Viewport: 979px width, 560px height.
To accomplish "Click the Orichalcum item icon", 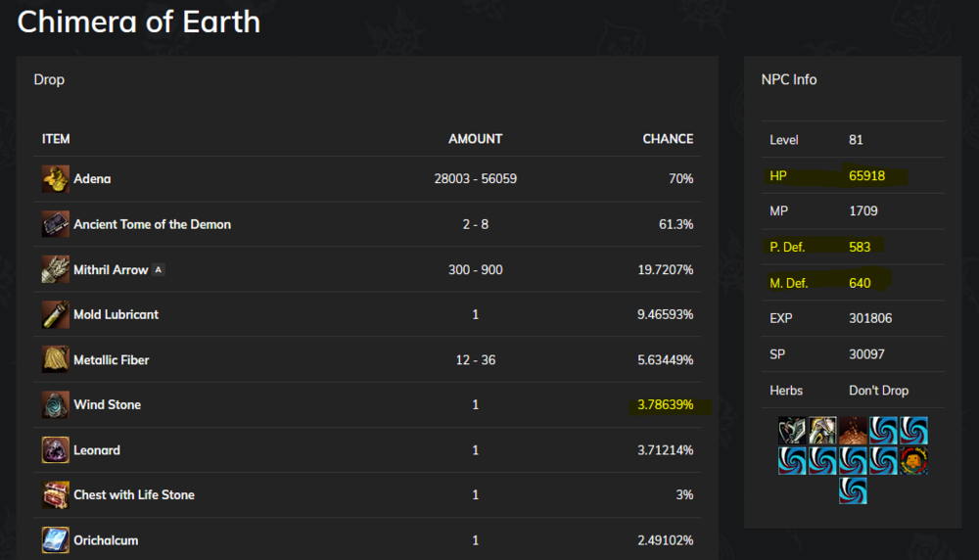I will 55,540.
